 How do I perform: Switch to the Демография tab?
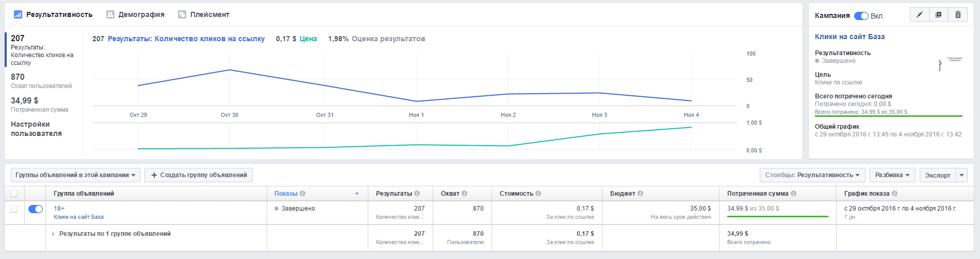[135, 14]
